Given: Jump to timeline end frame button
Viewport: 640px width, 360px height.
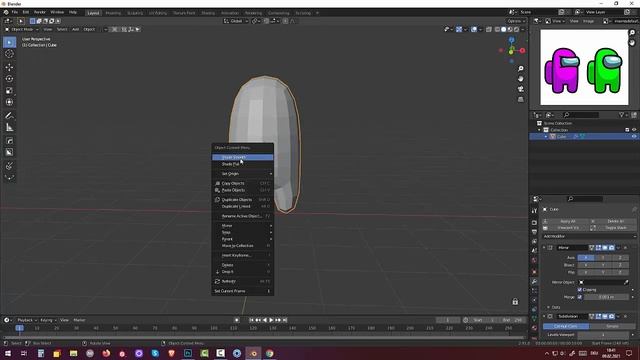Looking at the screenshot, I should tap(285, 320).
